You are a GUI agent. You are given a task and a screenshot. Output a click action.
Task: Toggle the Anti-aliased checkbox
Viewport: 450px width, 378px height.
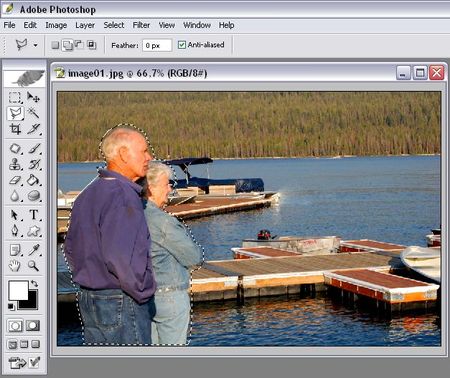point(182,45)
